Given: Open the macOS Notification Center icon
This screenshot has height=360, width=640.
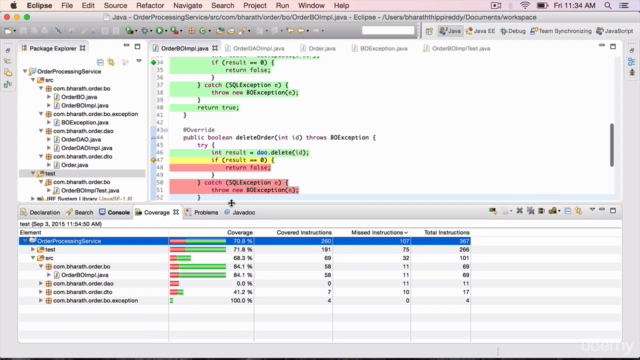Looking at the screenshot, I should point(624,6).
